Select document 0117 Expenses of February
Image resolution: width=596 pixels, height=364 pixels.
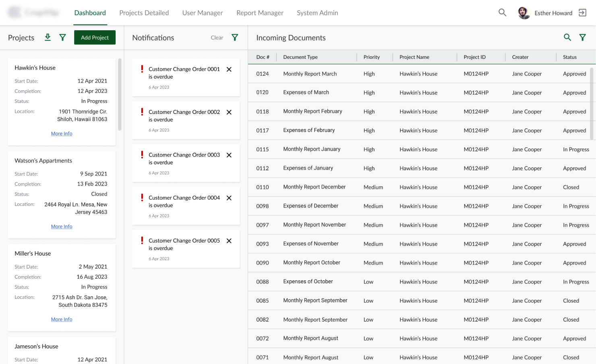422,130
